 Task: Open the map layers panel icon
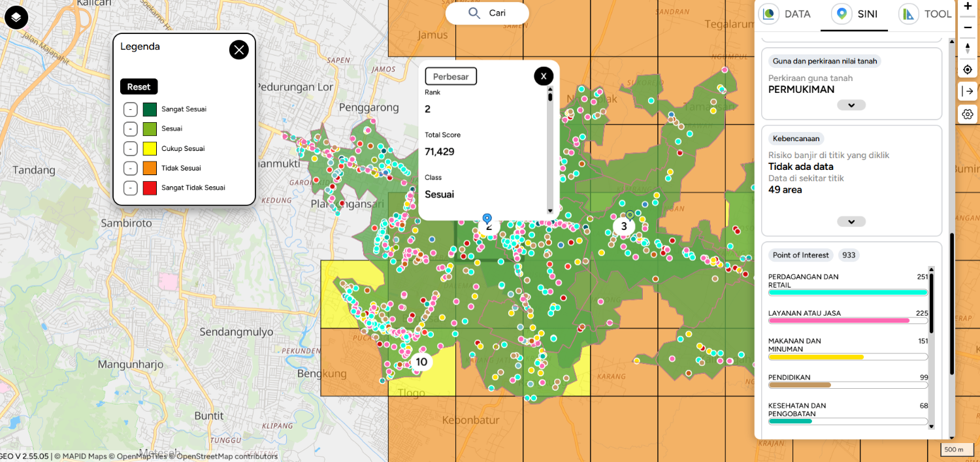pyautogui.click(x=16, y=17)
